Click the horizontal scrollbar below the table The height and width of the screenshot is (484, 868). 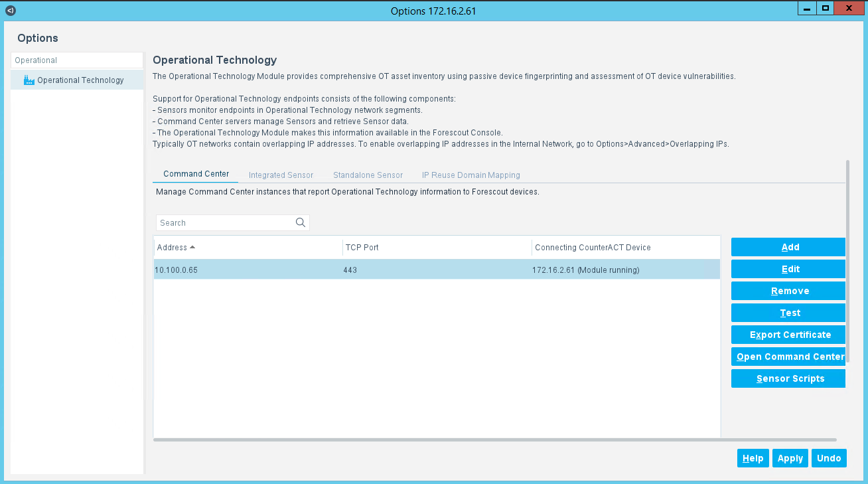click(x=494, y=440)
